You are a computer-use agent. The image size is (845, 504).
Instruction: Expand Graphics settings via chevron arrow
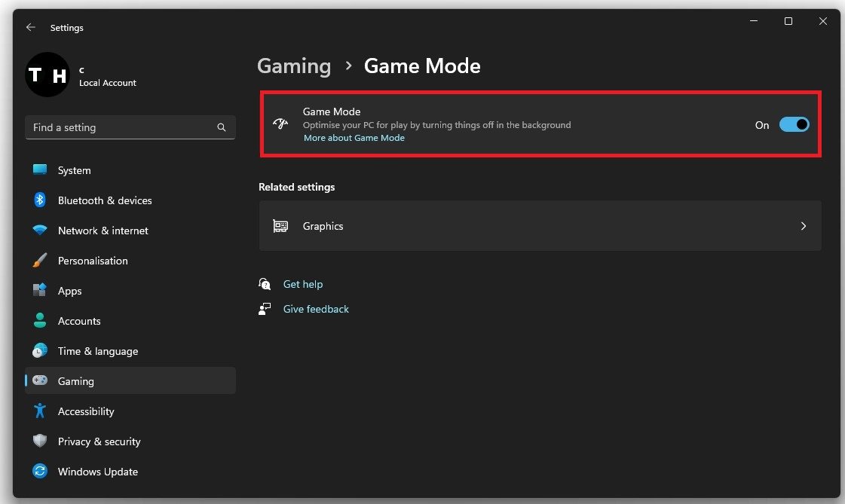tap(804, 226)
